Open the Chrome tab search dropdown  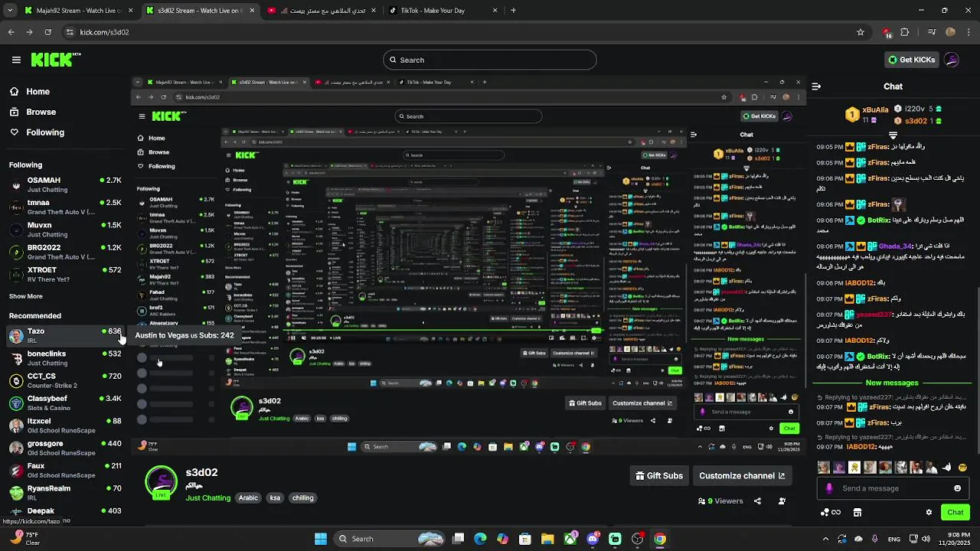coord(10,11)
